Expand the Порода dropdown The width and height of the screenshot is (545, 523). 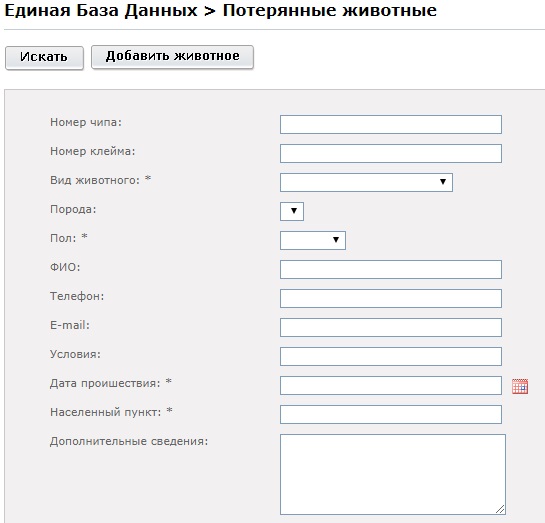point(292,211)
